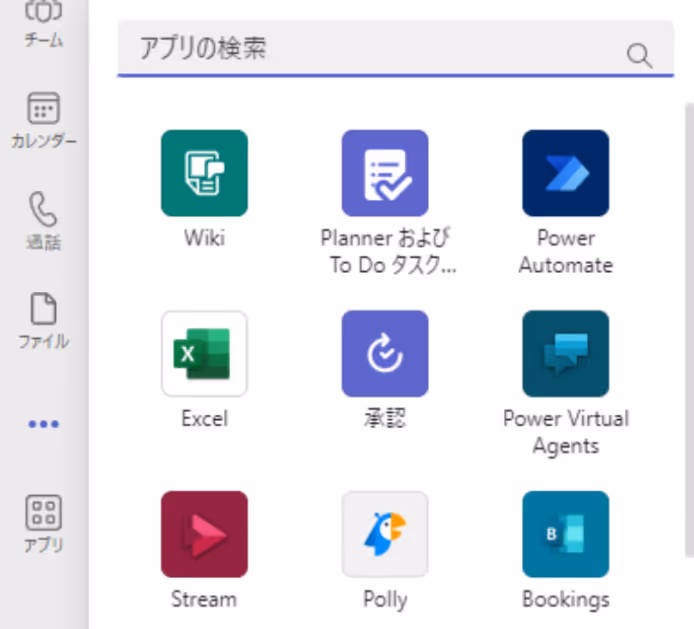Focus the アプリの検索 search field
694x629 pixels.
tap(395, 48)
